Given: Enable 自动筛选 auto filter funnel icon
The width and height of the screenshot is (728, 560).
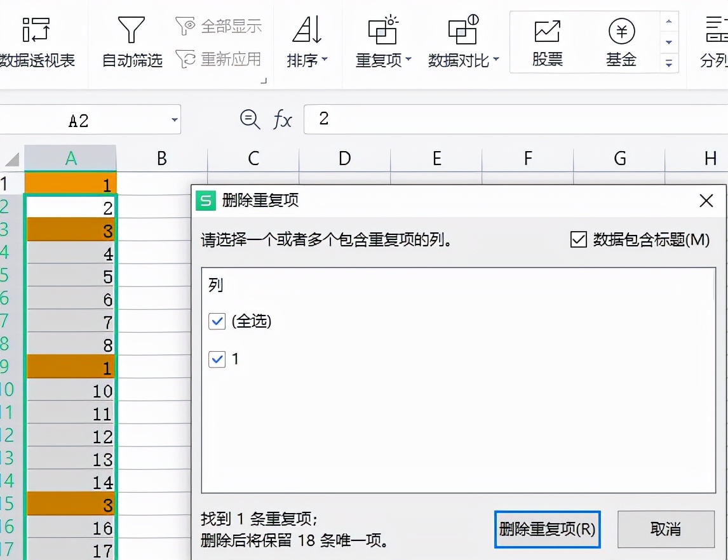Looking at the screenshot, I should tap(131, 30).
